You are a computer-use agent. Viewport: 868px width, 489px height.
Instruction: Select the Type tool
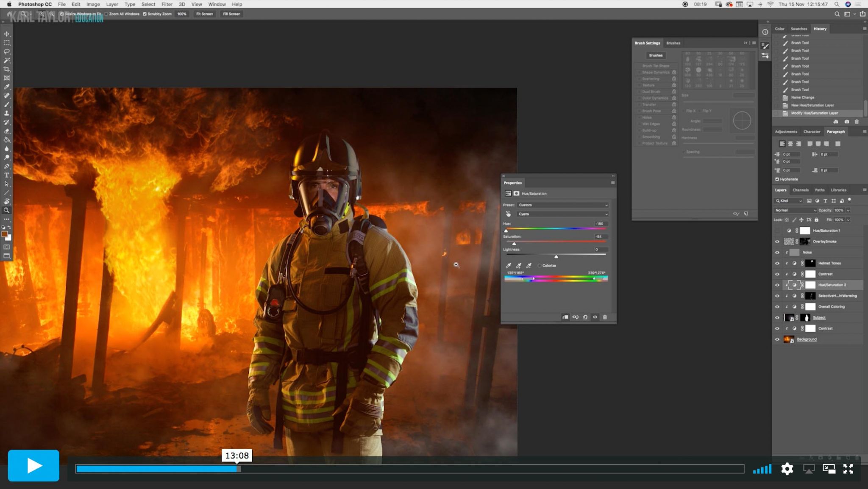pyautogui.click(x=6, y=175)
